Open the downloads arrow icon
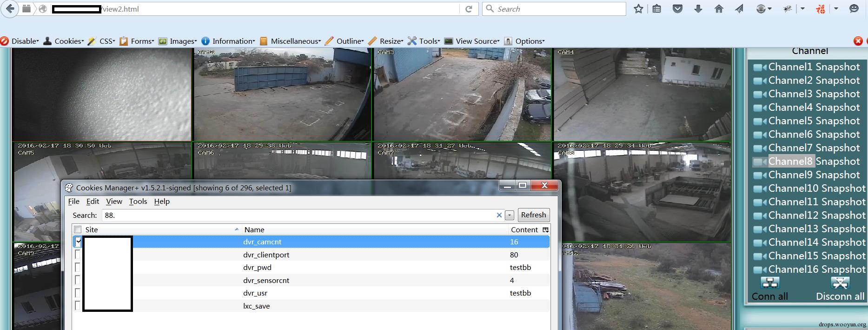This screenshot has height=330, width=868. coord(698,9)
